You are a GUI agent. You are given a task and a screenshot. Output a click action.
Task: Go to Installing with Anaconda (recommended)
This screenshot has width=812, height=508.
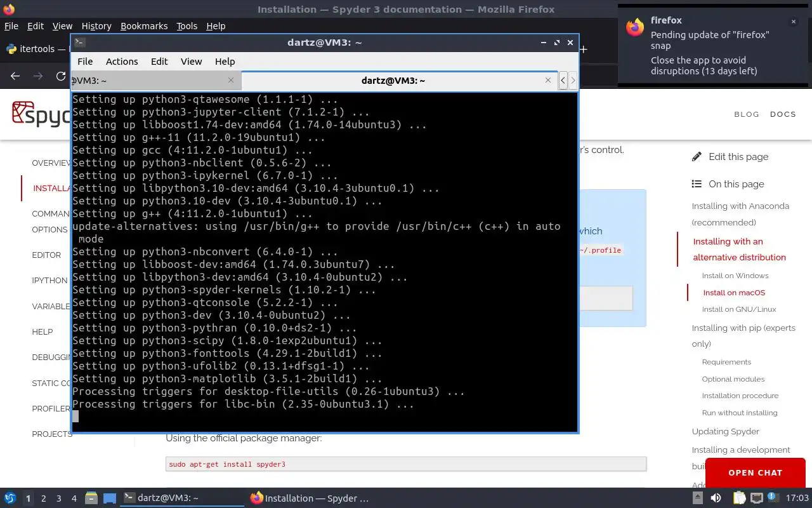[740, 214]
